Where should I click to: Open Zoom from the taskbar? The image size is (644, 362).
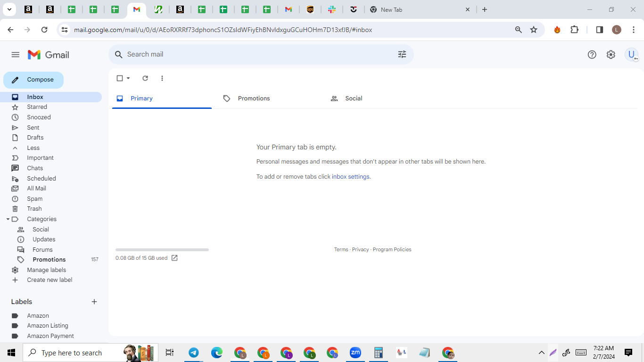coord(355,353)
